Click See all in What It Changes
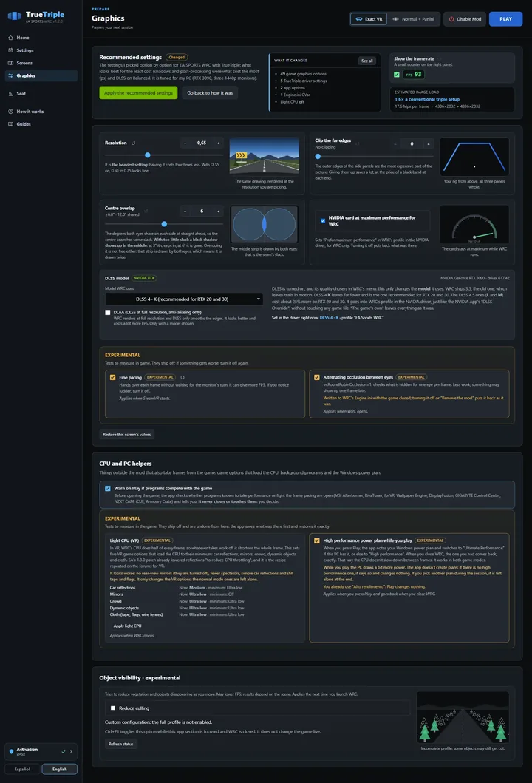This screenshot has height=783, width=532. [366, 61]
